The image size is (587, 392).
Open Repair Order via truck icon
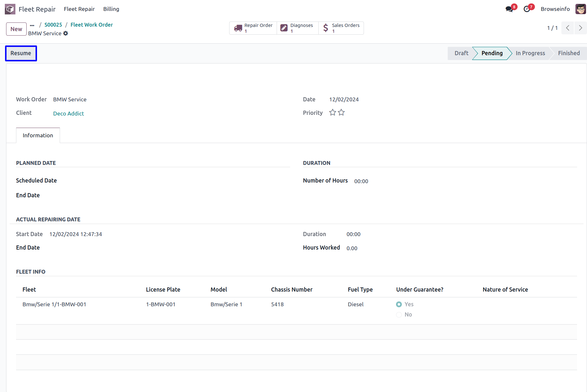(x=238, y=28)
